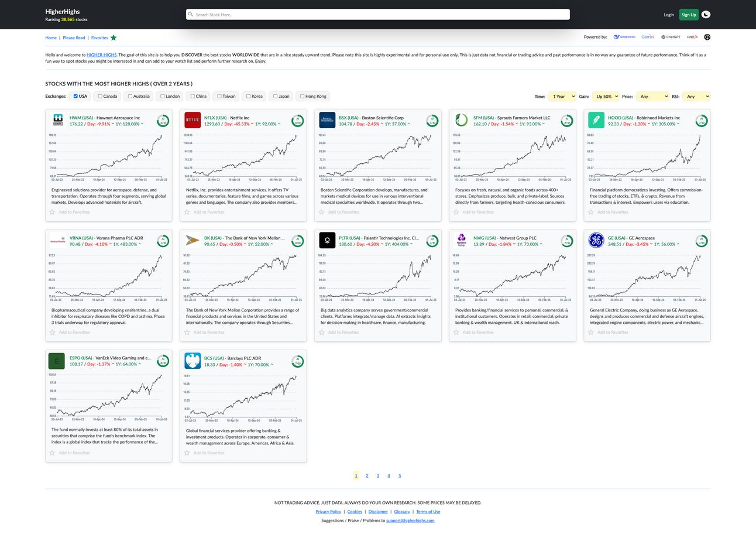
Task: Check the Hong Kong exchange checkbox
Action: 302,96
